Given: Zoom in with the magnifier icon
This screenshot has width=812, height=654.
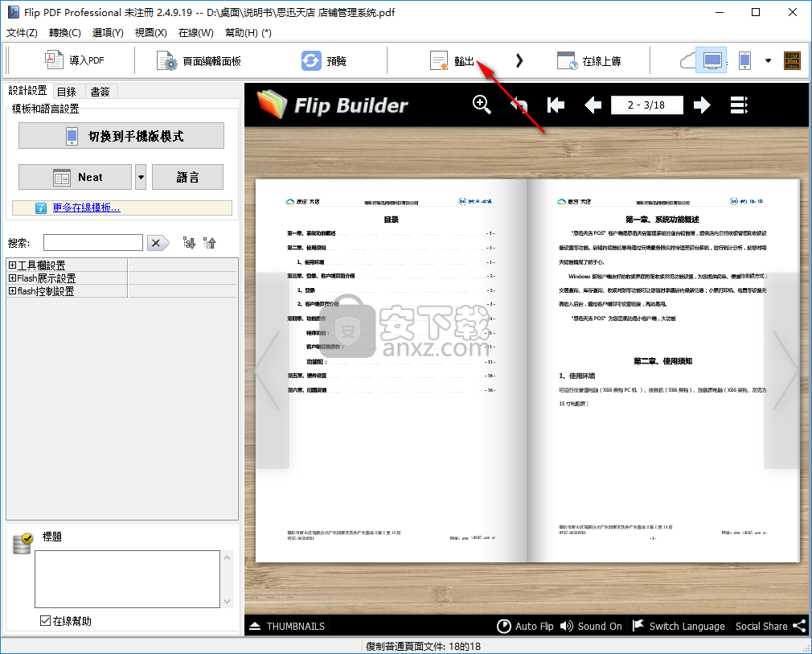Looking at the screenshot, I should pos(482,105).
